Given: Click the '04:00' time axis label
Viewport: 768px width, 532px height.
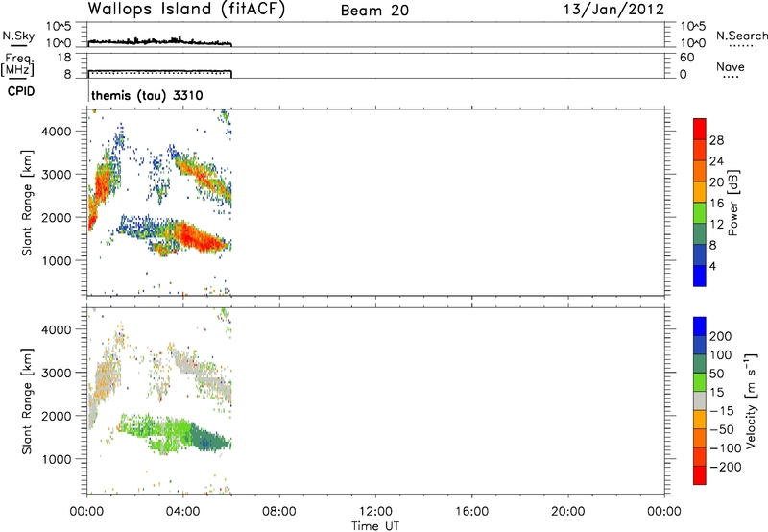Looking at the screenshot, I should [183, 512].
